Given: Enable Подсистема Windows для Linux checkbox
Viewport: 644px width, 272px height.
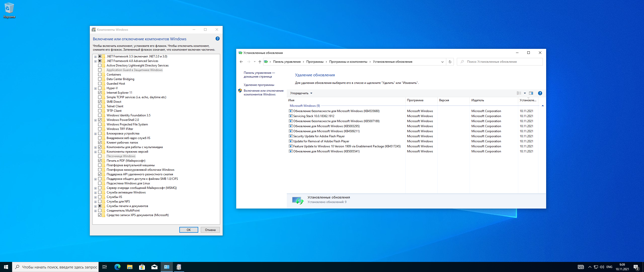Looking at the screenshot, I should 100,183.
